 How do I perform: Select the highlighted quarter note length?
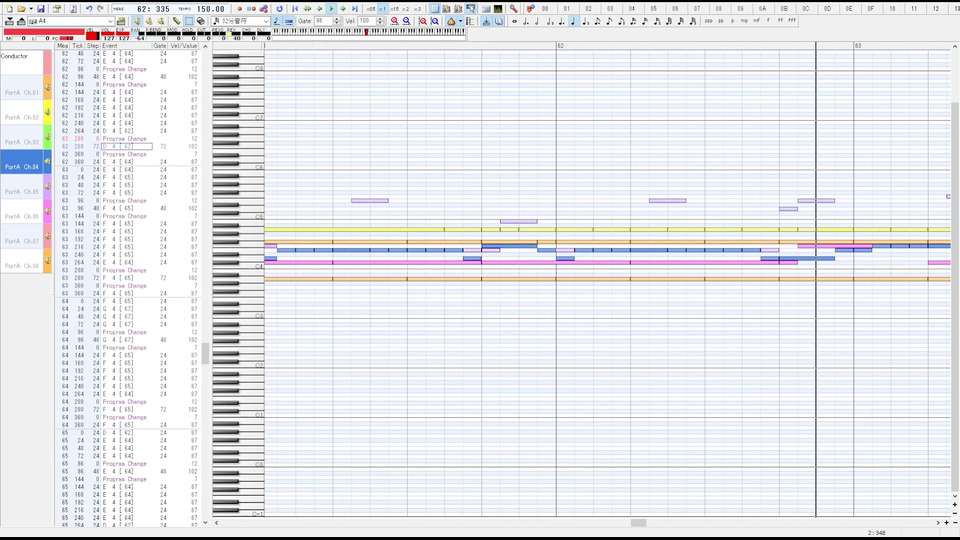coord(574,21)
